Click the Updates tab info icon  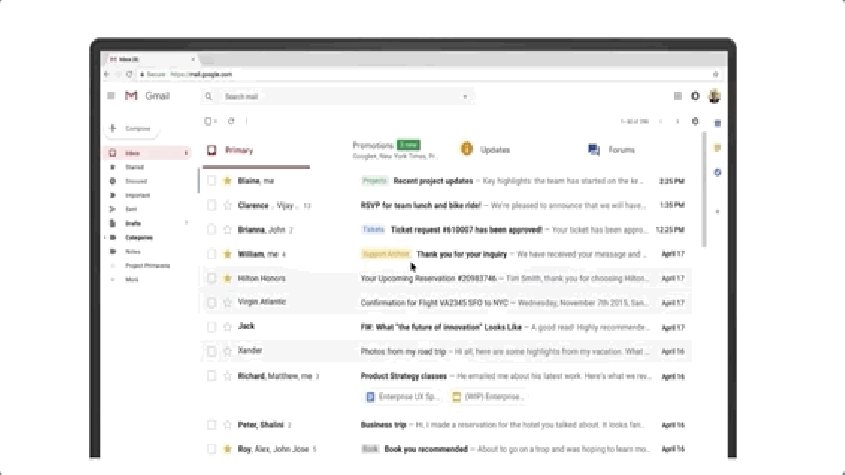click(x=467, y=149)
